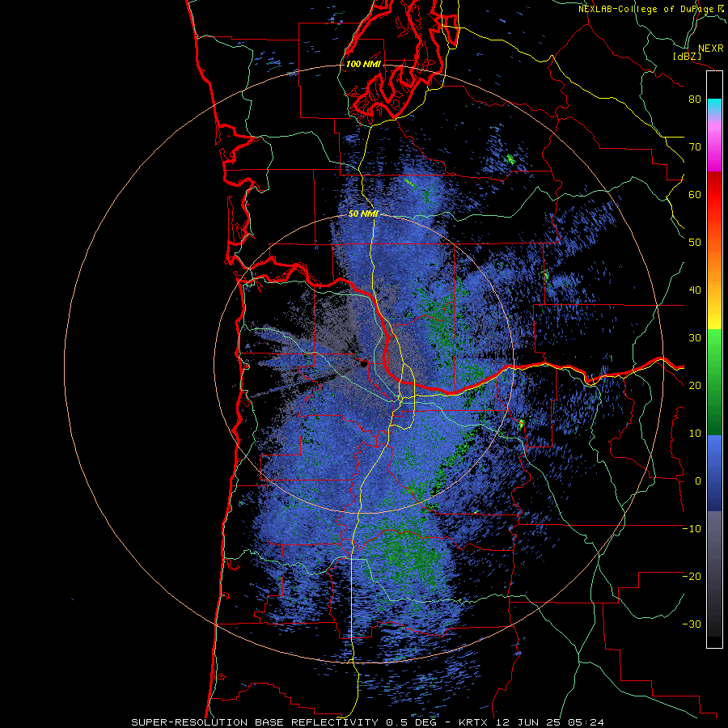Click the 40 value on dBZ scale
Viewport: 728px width, 728px height.
pos(695,290)
